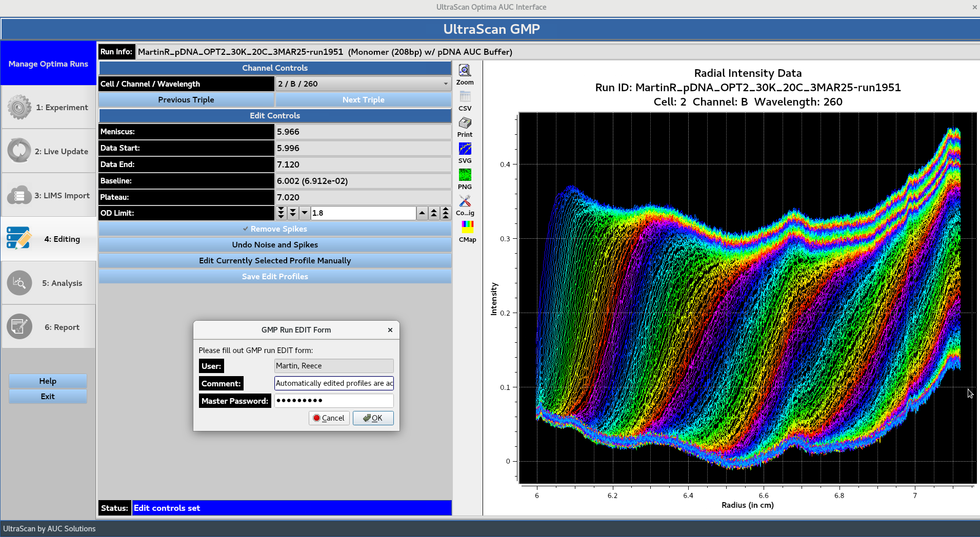Screen dimensions: 980x537
Task: Click the Save Edit Profiles button
Action: 275,276
